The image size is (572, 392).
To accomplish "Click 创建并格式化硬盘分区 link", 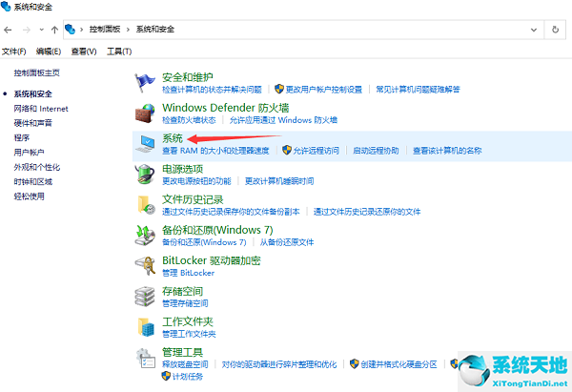I will 398,364.
